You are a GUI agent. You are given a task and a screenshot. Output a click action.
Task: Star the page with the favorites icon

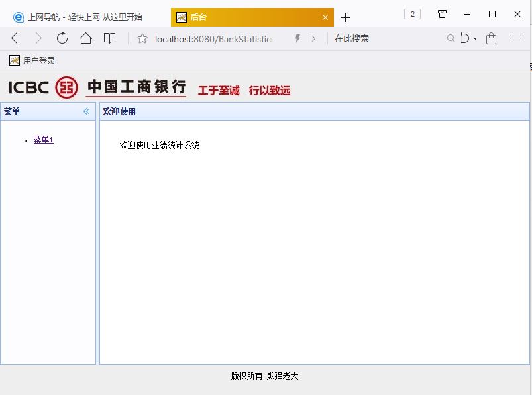pos(141,38)
